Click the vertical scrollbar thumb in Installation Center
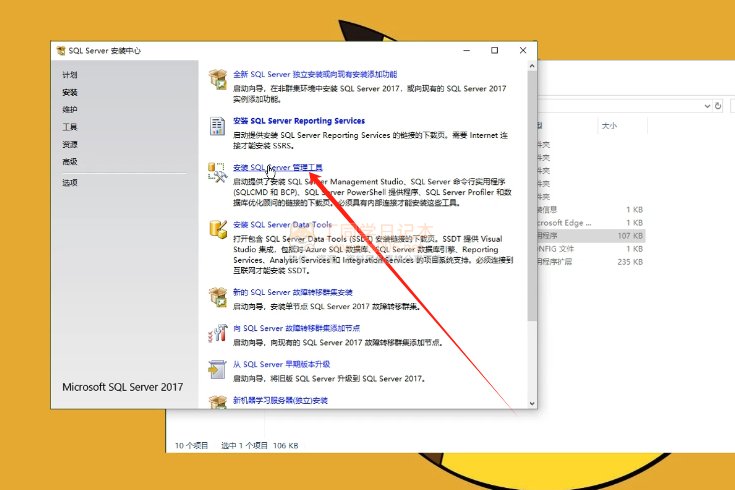This screenshot has width=735, height=490. [x=532, y=196]
